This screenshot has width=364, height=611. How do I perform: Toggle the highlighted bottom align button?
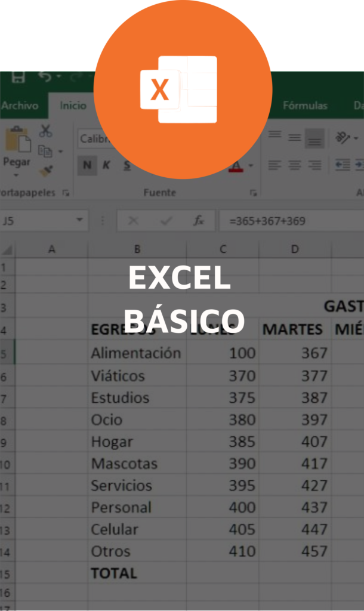point(314,138)
